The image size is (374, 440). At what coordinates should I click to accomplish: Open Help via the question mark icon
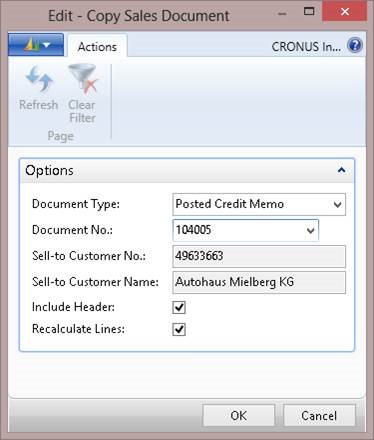[354, 45]
